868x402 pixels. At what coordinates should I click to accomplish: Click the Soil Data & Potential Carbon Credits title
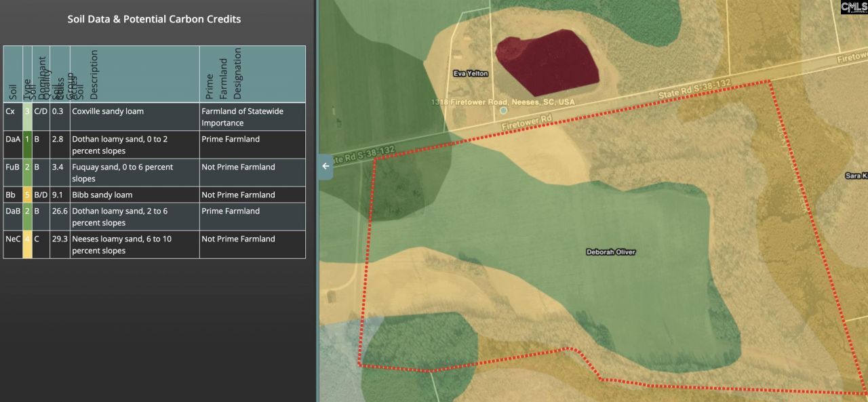point(154,19)
